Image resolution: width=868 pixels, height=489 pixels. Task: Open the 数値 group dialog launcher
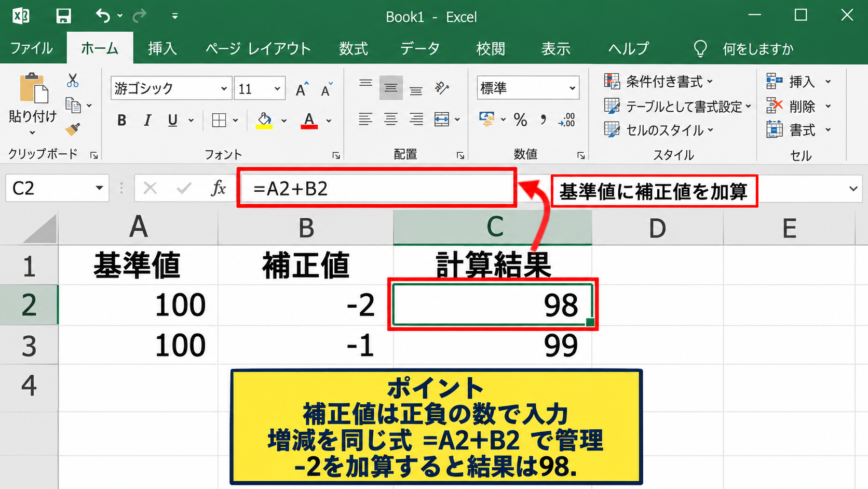(581, 155)
